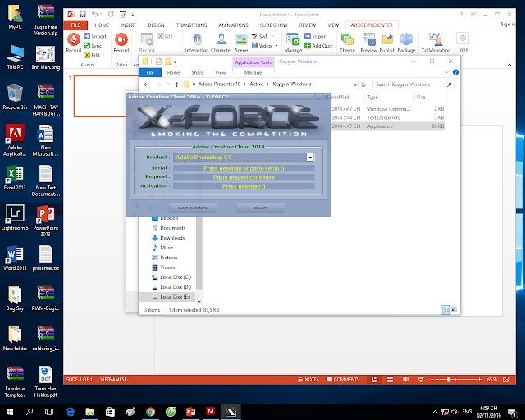Open the Manage tab in Explorer

point(253,73)
